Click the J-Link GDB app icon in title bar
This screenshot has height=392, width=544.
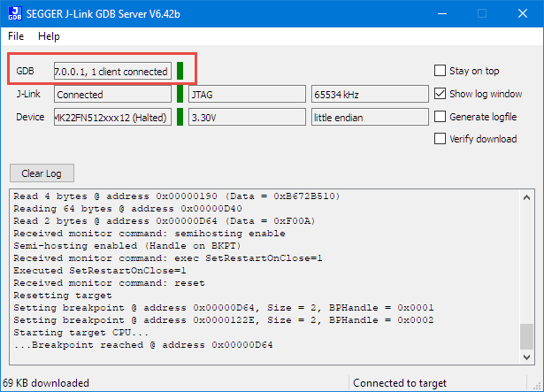[x=15, y=13]
